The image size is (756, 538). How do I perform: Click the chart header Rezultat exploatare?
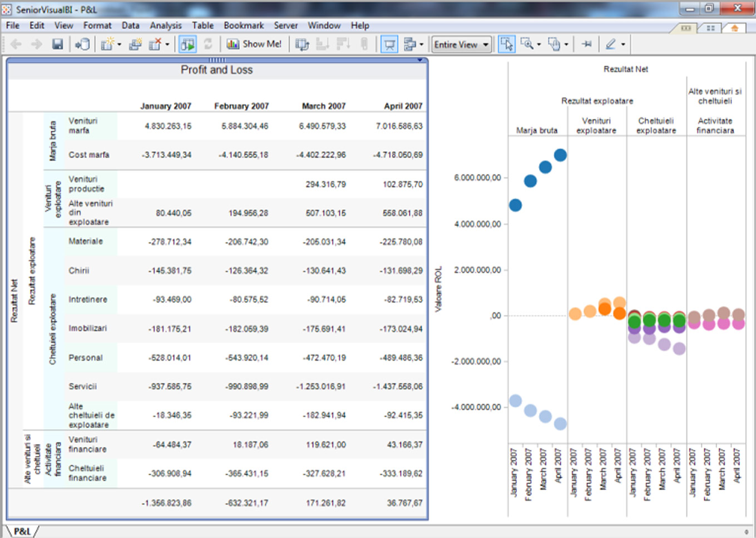tap(597, 101)
